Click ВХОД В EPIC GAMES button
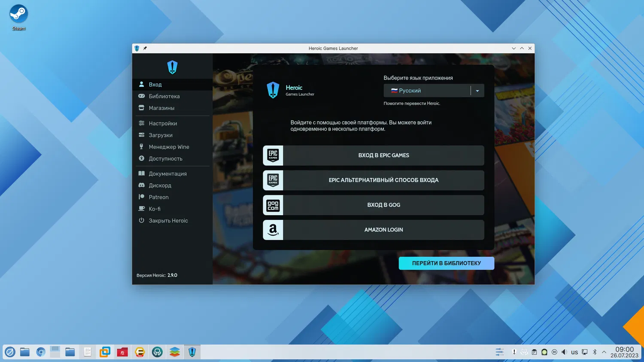 374,155
